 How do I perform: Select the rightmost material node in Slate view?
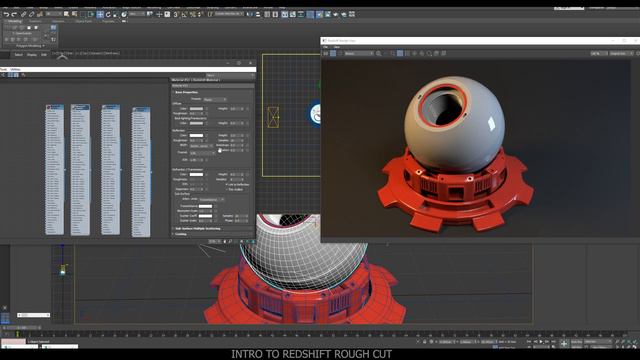(141, 171)
